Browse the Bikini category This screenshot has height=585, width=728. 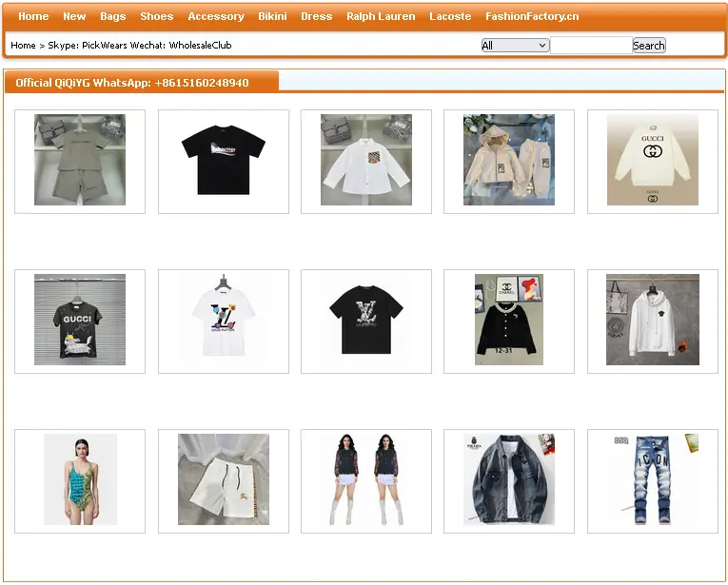(x=272, y=16)
